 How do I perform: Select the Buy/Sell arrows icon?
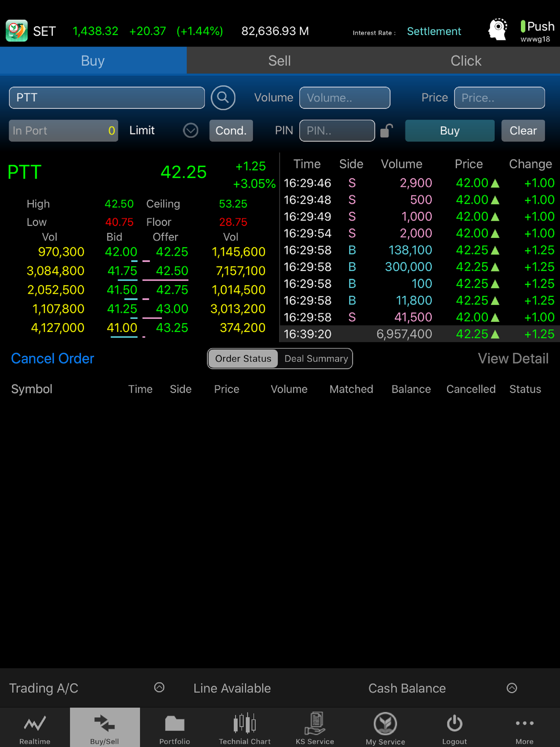[x=105, y=723]
